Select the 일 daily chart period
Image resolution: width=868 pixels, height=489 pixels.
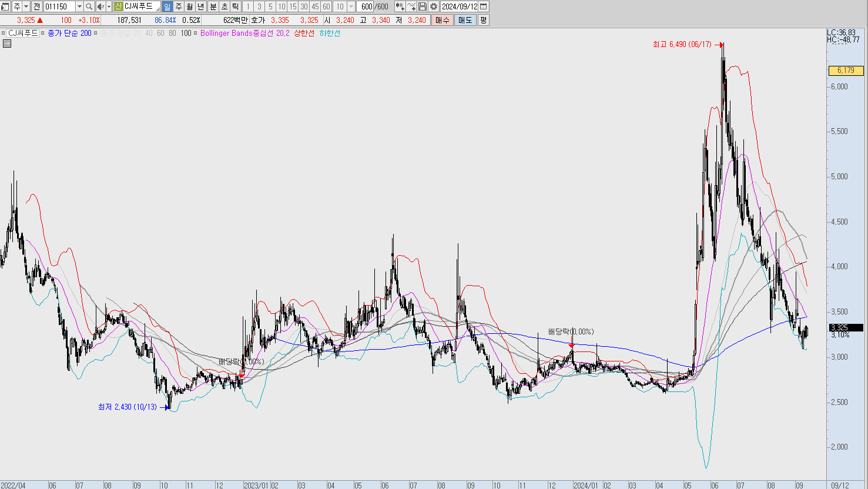(167, 6)
